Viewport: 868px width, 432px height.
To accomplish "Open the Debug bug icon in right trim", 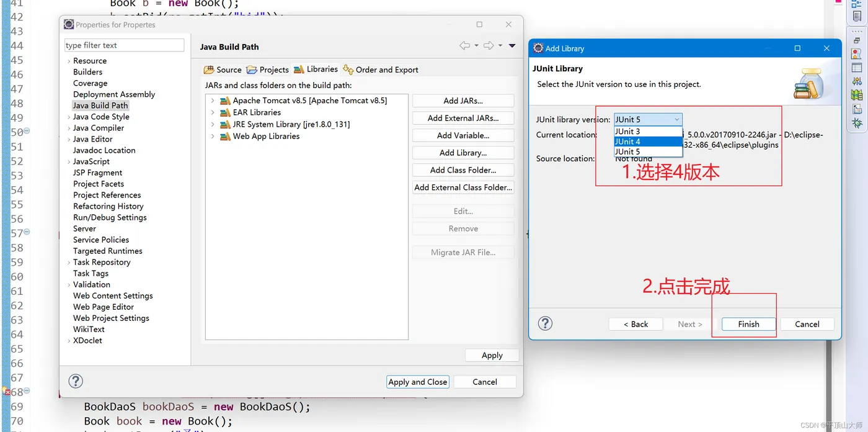I will (x=857, y=123).
